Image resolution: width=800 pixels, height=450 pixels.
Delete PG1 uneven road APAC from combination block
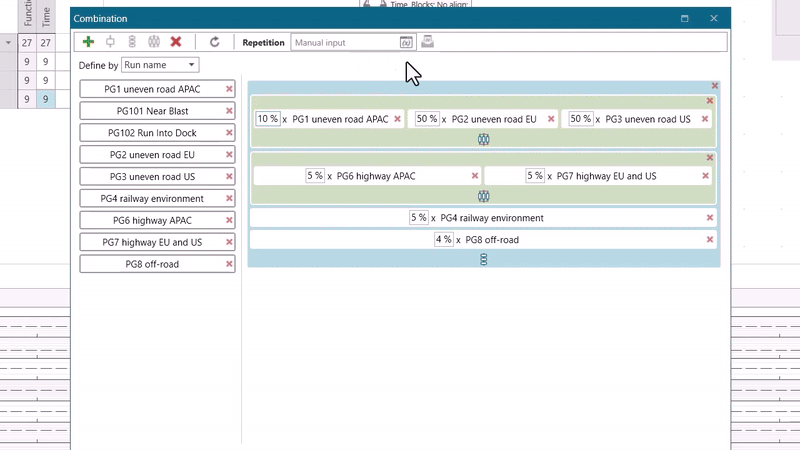point(397,119)
